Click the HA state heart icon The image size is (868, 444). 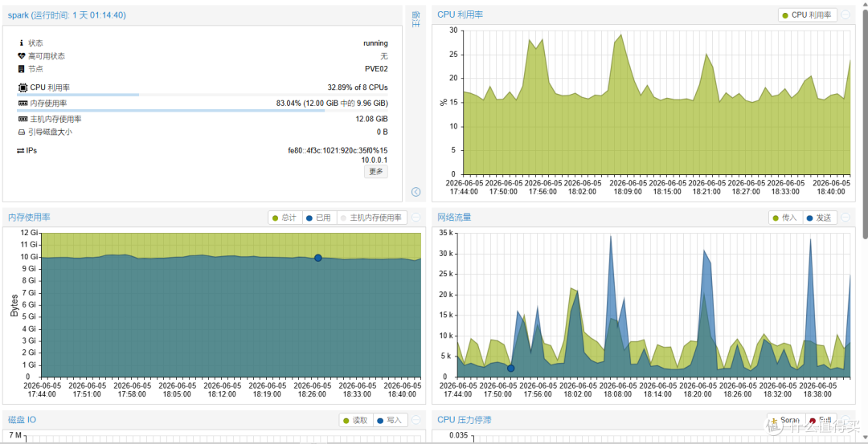pyautogui.click(x=22, y=56)
